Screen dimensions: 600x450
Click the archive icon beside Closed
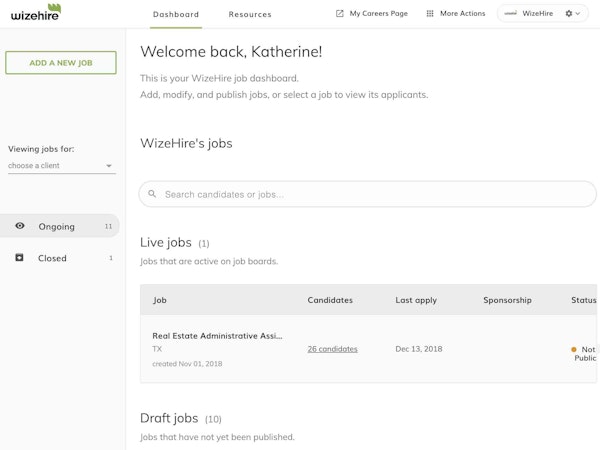point(19,258)
